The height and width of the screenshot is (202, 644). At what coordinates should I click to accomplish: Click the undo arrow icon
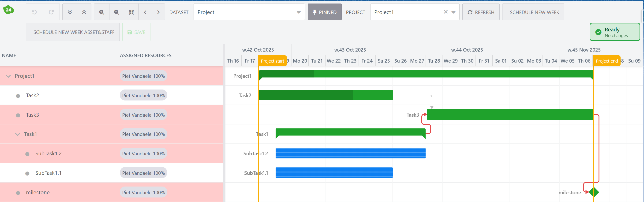tap(34, 12)
